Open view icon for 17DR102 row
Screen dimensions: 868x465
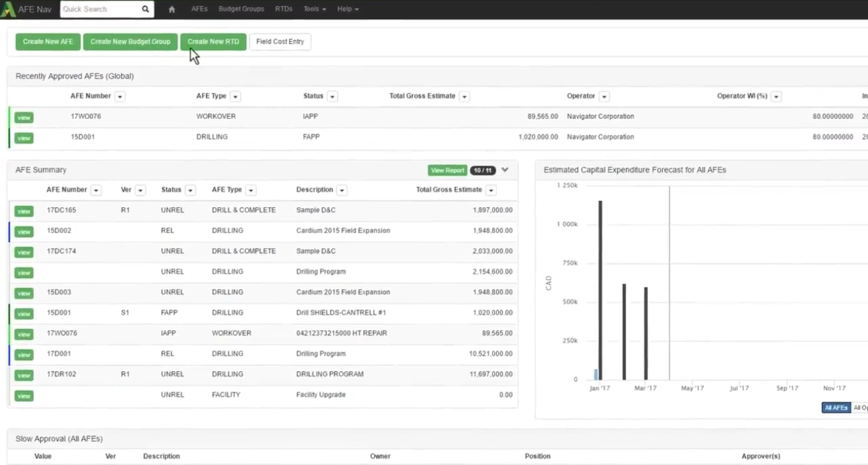23,375
